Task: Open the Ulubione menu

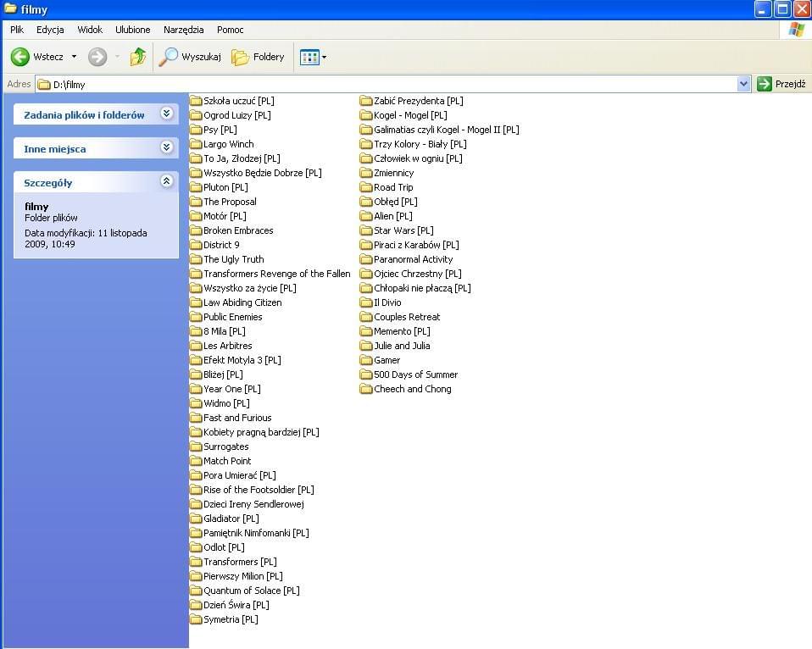Action: [x=132, y=30]
